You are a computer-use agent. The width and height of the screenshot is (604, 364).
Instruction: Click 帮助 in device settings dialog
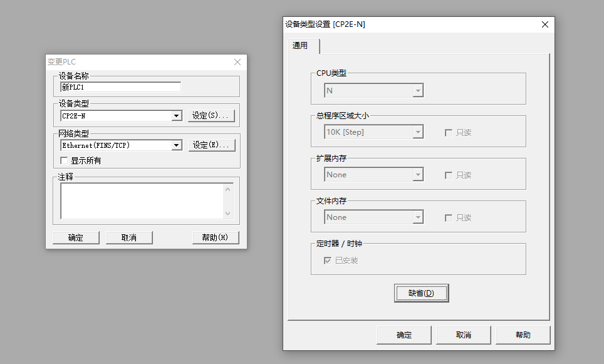click(523, 335)
